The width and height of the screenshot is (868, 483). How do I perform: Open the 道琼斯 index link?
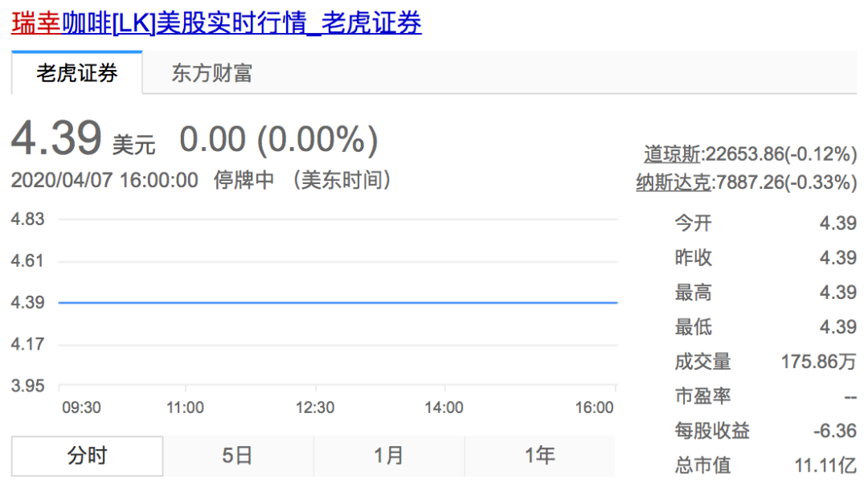[x=673, y=153]
